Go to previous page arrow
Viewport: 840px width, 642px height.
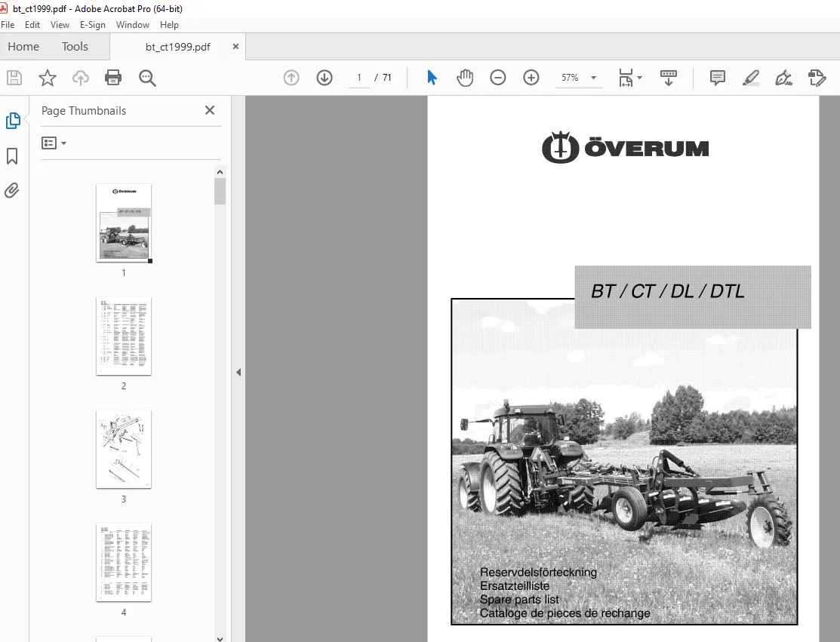(291, 78)
